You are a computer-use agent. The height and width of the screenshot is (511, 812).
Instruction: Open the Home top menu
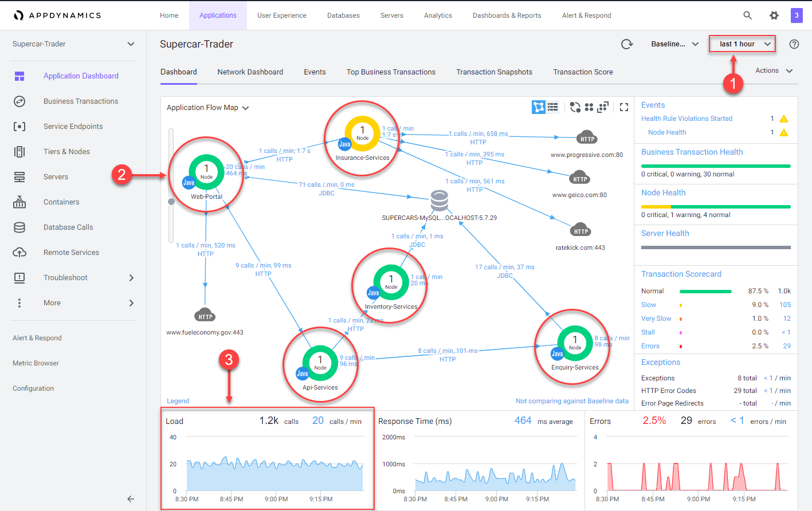pyautogui.click(x=169, y=15)
